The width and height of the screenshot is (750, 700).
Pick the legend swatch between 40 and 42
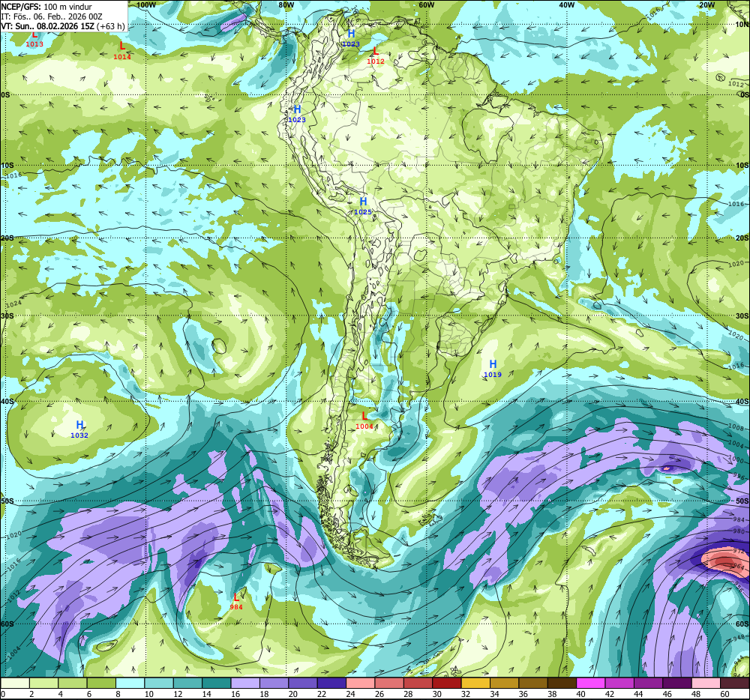[x=591, y=683]
